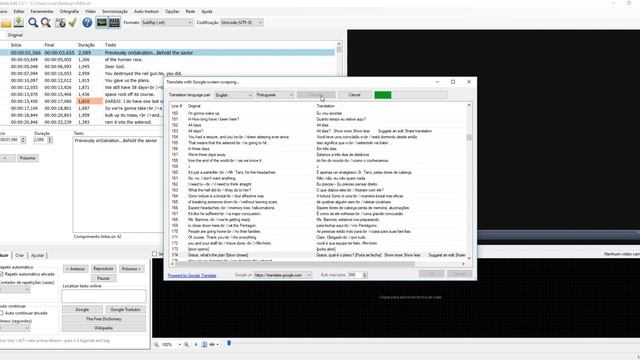Click the Próximo button beside the text box
This screenshot has width=640, height=360.
point(27,158)
